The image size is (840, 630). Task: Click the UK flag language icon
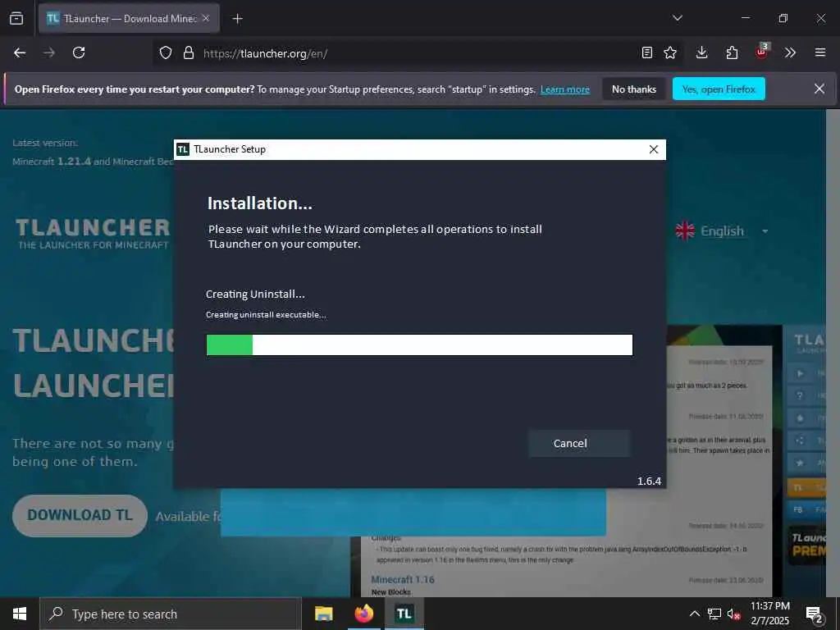[685, 231]
